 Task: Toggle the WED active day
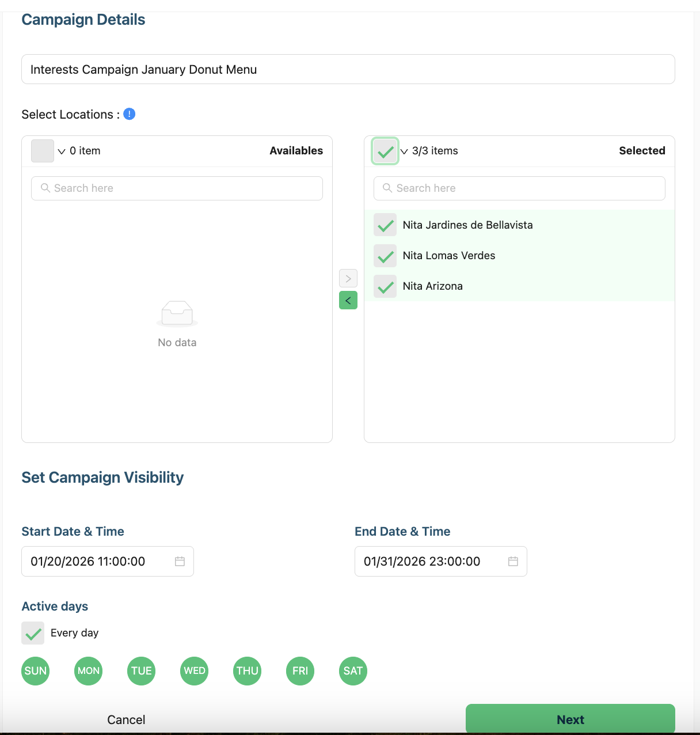(x=195, y=671)
